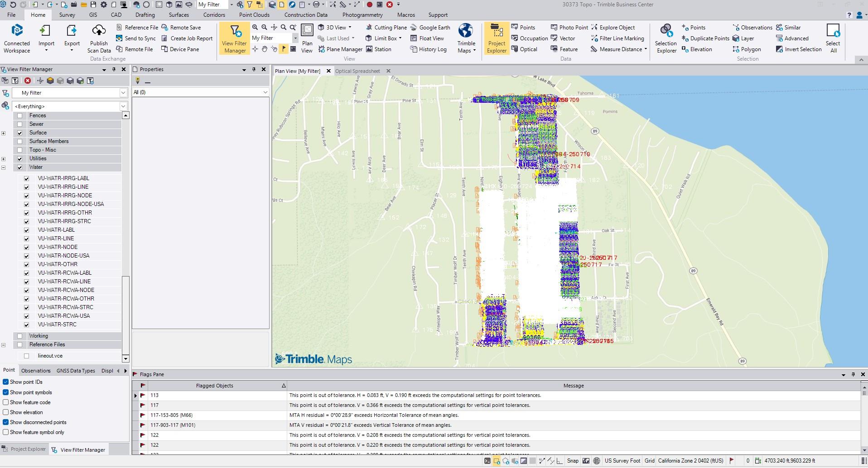868x468 pixels.
Task: Sort by Flagged Objects column header
Action: [214, 386]
